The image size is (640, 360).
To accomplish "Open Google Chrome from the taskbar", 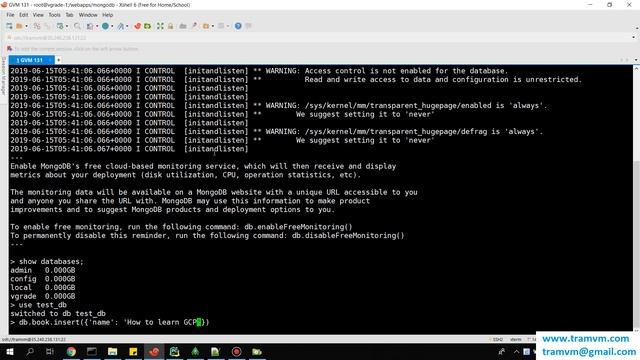I will point(71,351).
